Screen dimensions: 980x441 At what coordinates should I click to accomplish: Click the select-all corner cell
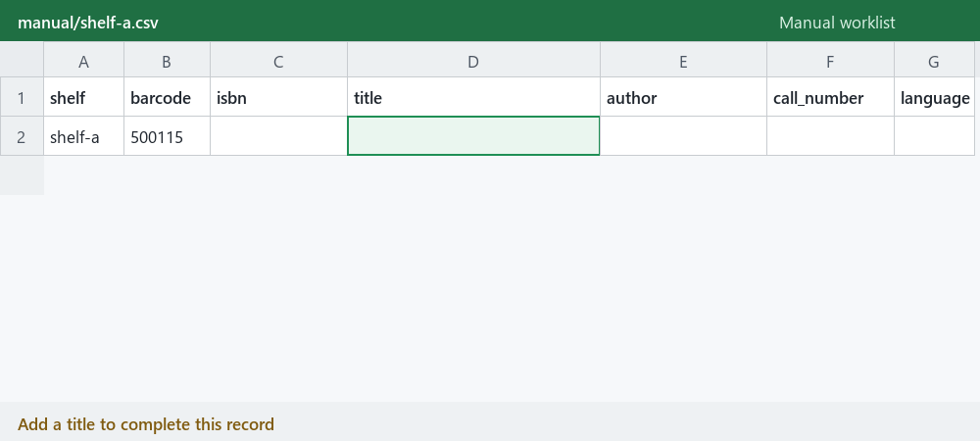pyautogui.click(x=22, y=60)
